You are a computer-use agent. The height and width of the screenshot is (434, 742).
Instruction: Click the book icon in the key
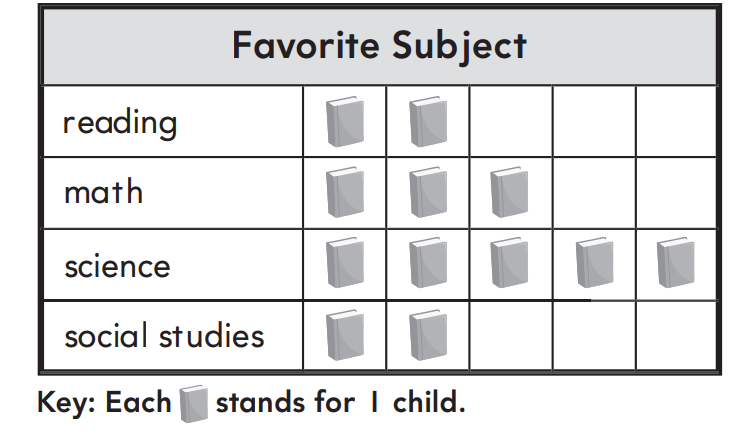pos(194,404)
